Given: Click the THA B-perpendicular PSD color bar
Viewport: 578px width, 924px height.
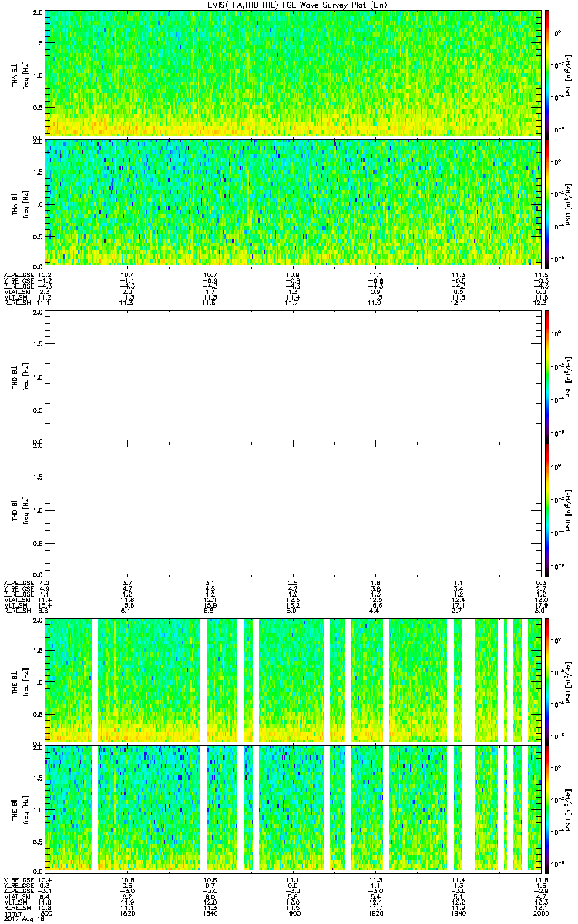Looking at the screenshot, I should (x=546, y=74).
